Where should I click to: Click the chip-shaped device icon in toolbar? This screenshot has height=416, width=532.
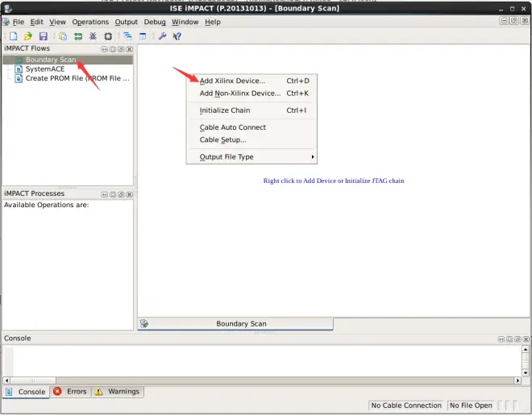(108, 36)
